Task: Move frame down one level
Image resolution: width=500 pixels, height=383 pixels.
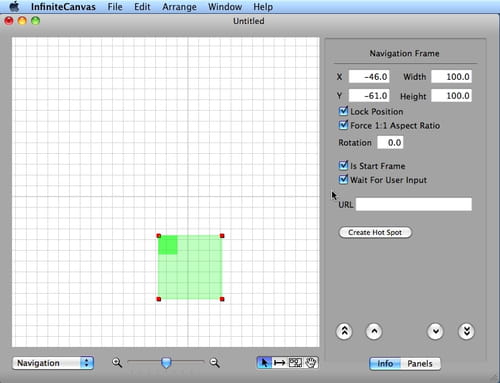Action: point(435,331)
